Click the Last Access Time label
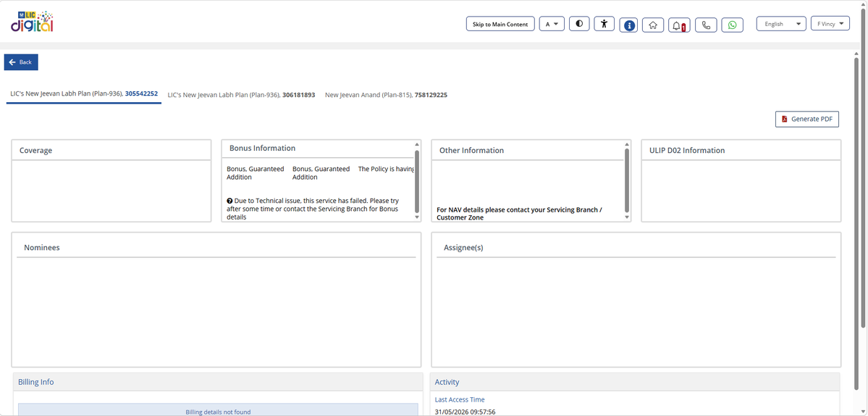 (460, 399)
